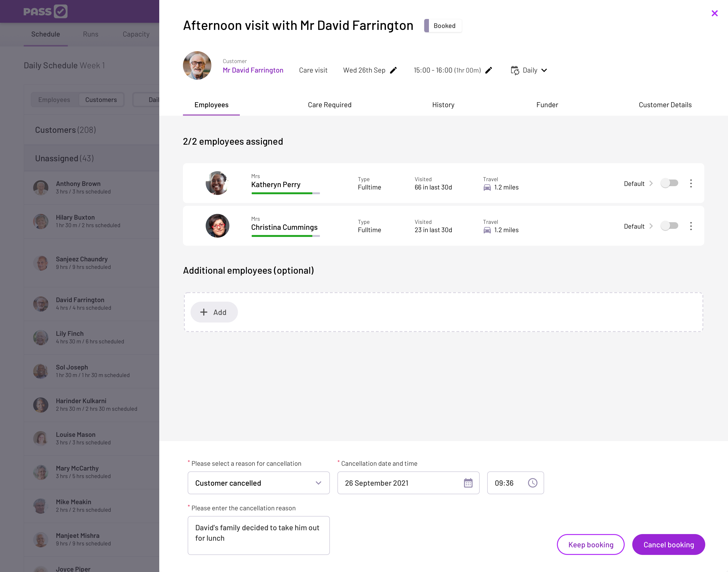Click Keep booking button
The height and width of the screenshot is (572, 728).
pos(591,544)
